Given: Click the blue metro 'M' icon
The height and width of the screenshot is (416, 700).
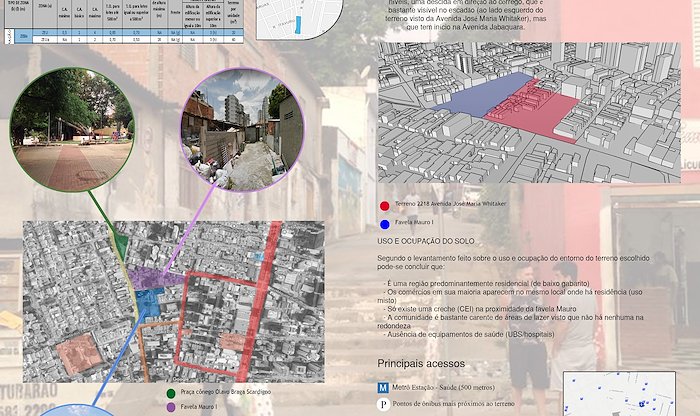Looking at the screenshot, I should pyautogui.click(x=383, y=387).
